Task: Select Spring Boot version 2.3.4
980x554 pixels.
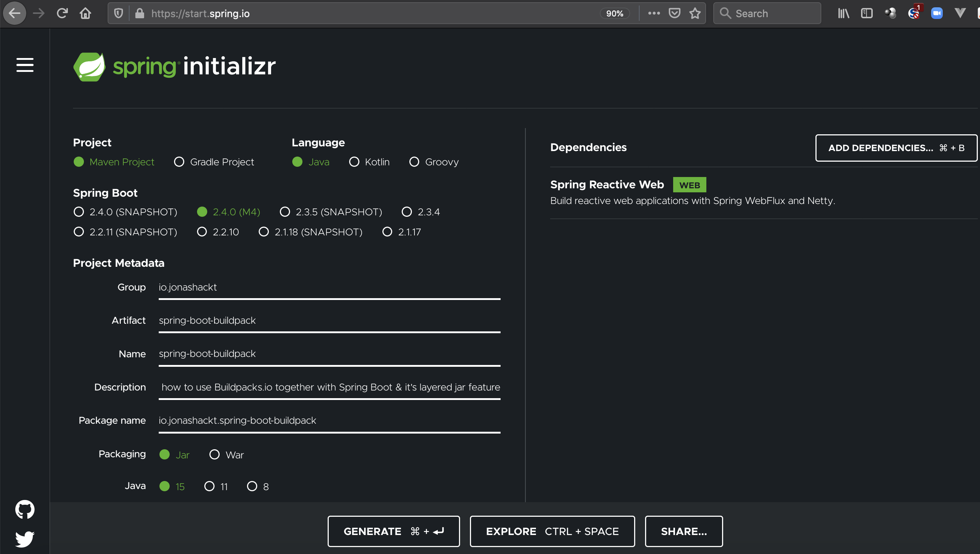Action: click(x=407, y=212)
